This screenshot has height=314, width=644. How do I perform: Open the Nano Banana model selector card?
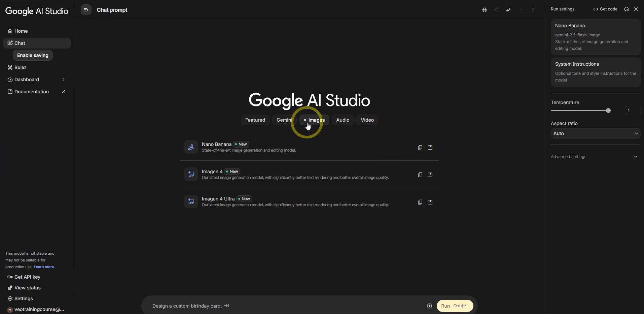596,37
